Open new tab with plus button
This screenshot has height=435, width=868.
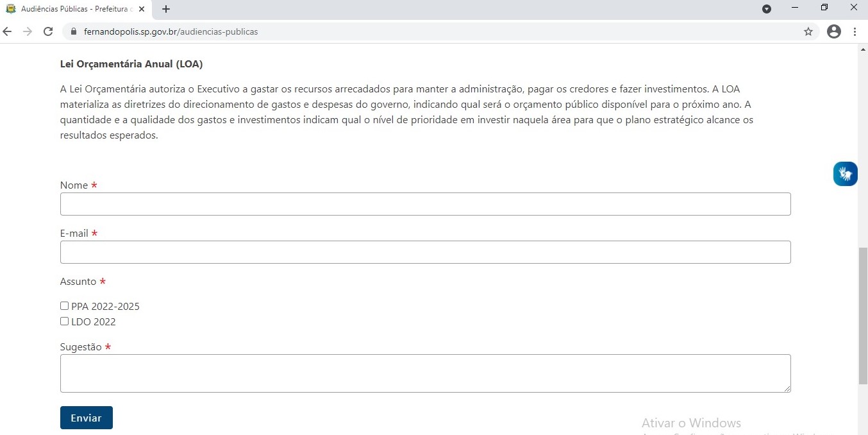[166, 9]
